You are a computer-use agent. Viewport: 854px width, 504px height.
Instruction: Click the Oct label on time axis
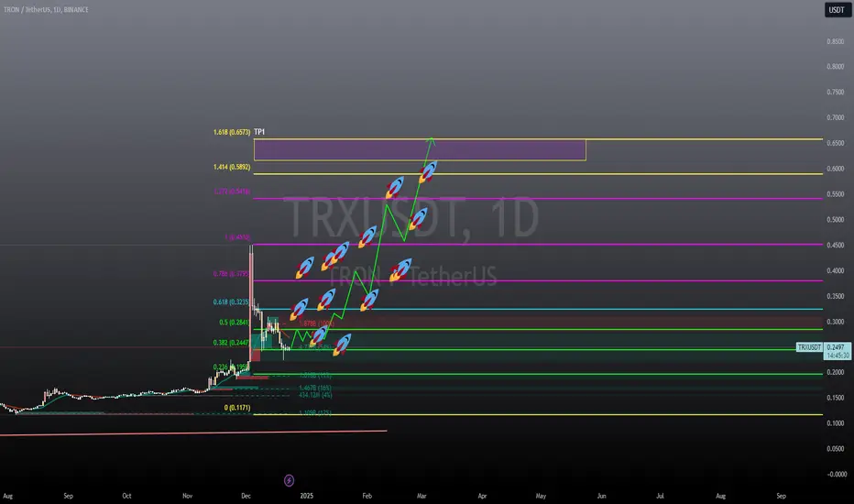[126, 496]
